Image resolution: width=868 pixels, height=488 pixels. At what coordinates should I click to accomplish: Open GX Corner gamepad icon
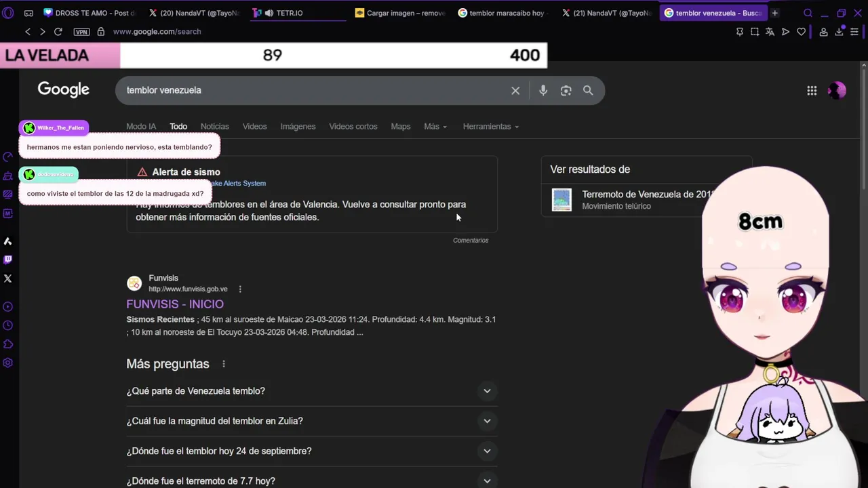point(28,13)
